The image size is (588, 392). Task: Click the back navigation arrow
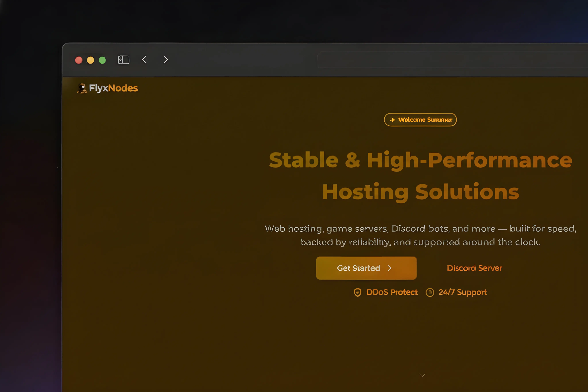coord(144,60)
